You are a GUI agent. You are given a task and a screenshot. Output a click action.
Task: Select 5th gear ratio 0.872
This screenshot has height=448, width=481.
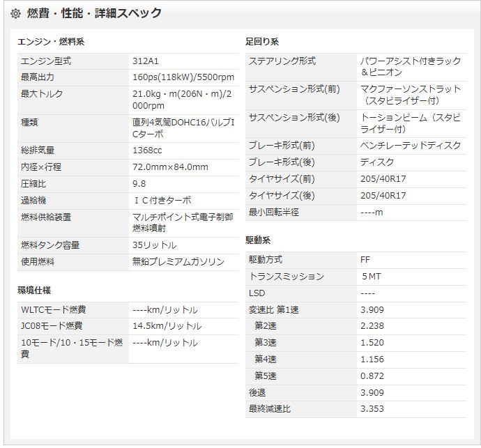(x=372, y=376)
